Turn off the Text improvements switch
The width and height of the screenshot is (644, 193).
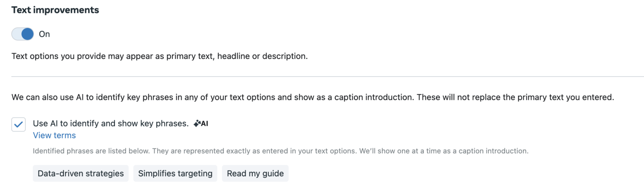[x=23, y=34]
